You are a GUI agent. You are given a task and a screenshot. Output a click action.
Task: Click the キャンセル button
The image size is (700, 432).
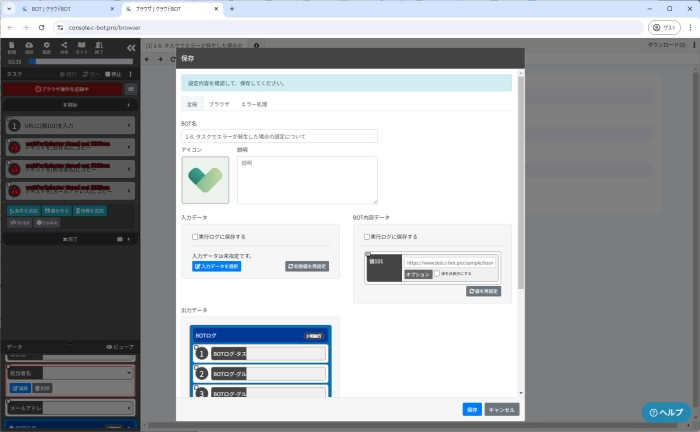(x=502, y=409)
